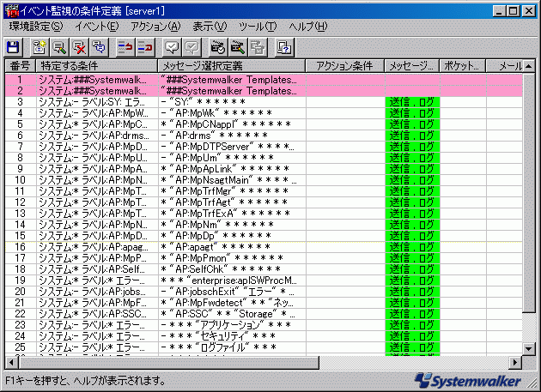
Task: Click the new event icon with sparkle
Action: coord(40,47)
